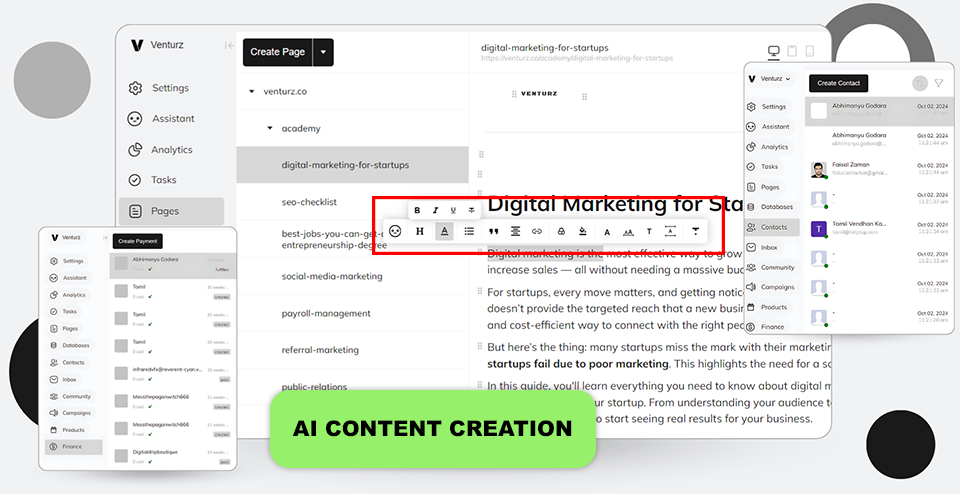Click Create Contact button in Contacts window
Image resolution: width=960 pixels, height=494 pixels.
[838, 83]
